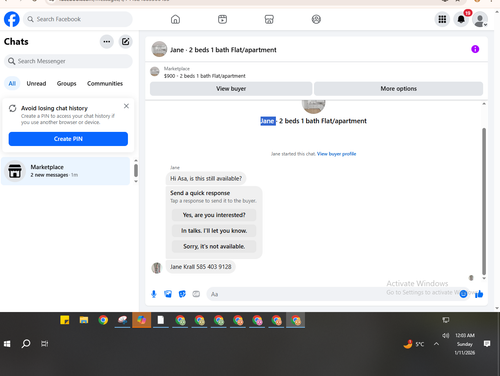Click the chat list scrollbar handle
Screen dimensions: 500x376
pos(136,170)
